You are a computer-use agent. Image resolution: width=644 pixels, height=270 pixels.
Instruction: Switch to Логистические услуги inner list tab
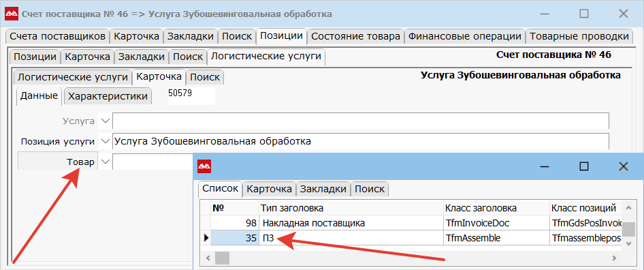[x=73, y=77]
